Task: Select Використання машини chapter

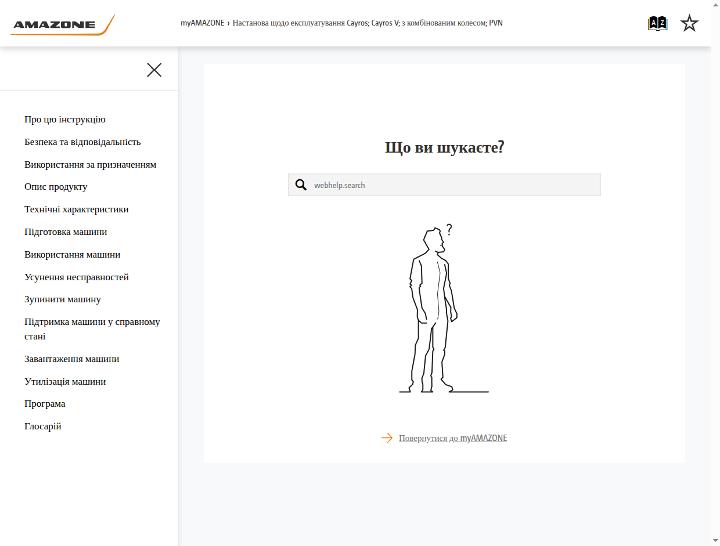Action: pyautogui.click(x=72, y=254)
